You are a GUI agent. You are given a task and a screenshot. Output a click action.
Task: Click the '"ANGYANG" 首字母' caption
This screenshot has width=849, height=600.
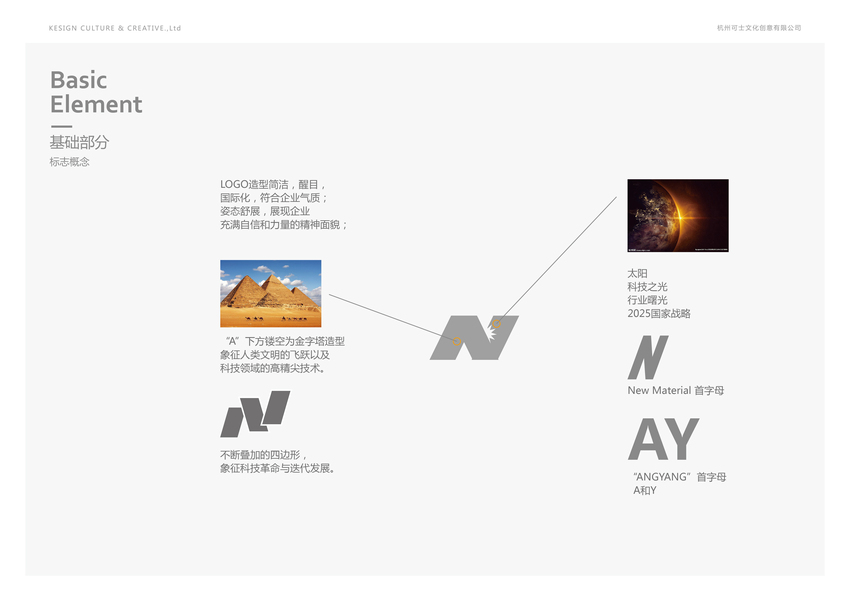[x=680, y=477]
